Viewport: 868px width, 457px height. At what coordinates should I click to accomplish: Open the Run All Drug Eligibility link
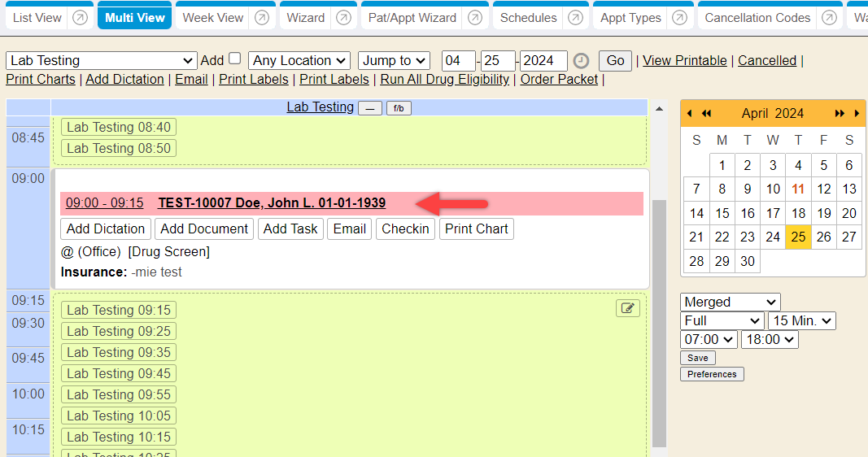tap(444, 79)
